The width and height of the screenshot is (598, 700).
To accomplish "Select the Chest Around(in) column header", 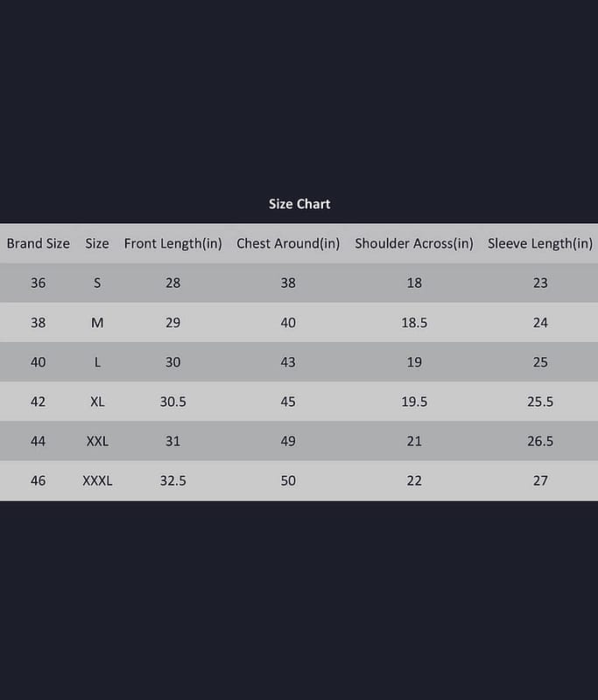I will pyautogui.click(x=288, y=243).
